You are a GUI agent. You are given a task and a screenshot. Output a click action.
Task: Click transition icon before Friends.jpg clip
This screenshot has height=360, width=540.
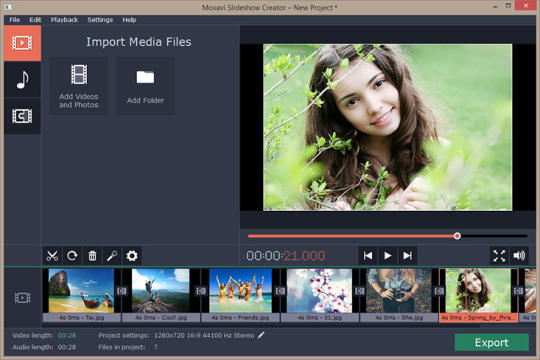[201, 291]
